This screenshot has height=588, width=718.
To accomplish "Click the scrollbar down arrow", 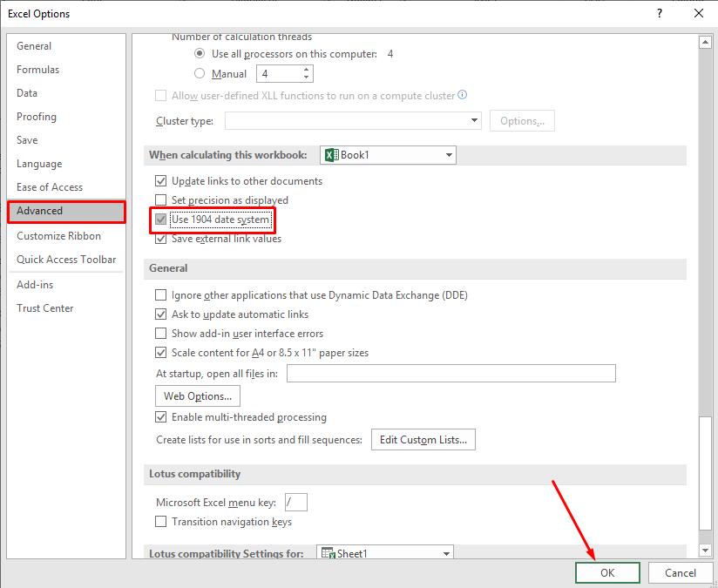I will click(705, 550).
